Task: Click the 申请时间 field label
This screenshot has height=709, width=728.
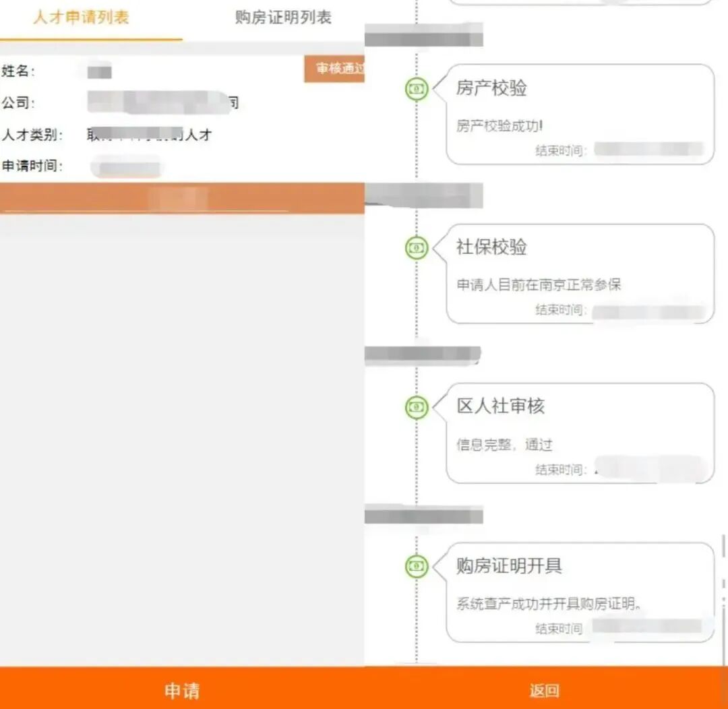Action: pos(32,166)
